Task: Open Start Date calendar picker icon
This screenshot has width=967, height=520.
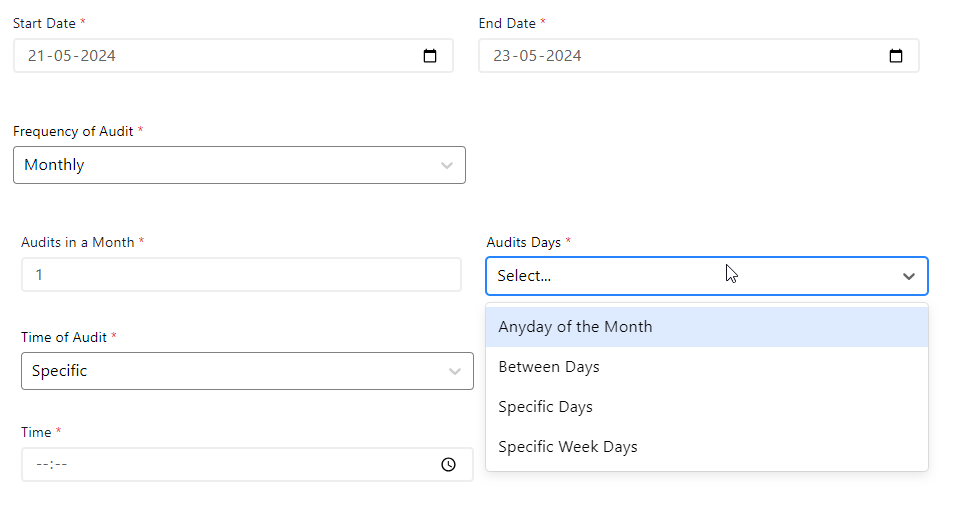Action: (x=430, y=56)
